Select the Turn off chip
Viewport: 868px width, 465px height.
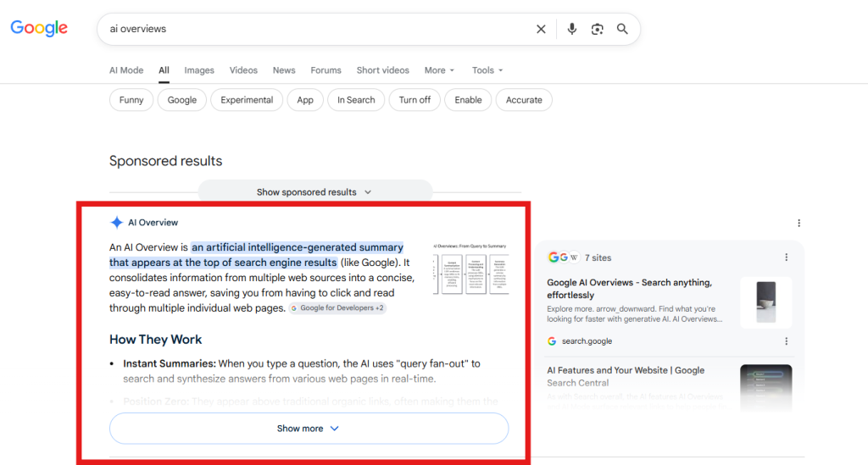tap(415, 100)
